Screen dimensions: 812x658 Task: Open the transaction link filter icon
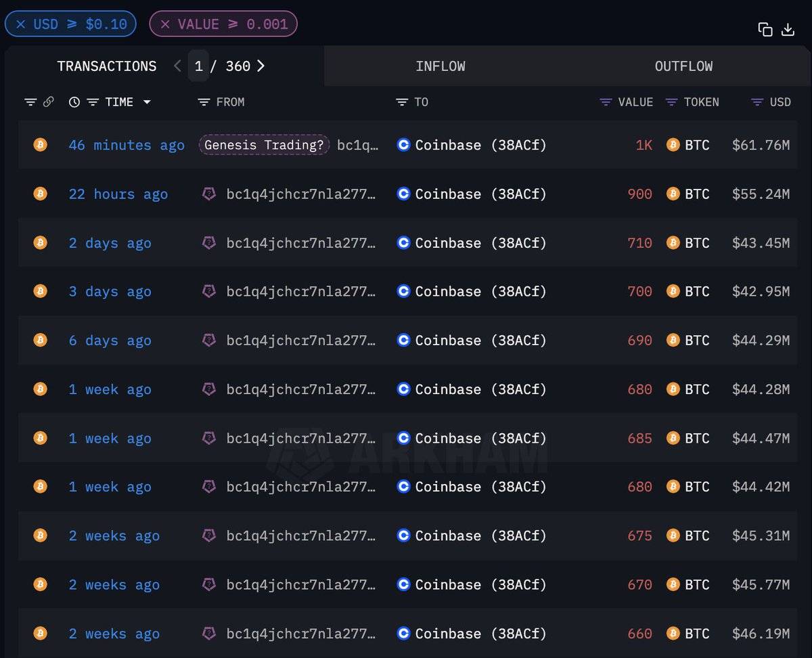30,102
